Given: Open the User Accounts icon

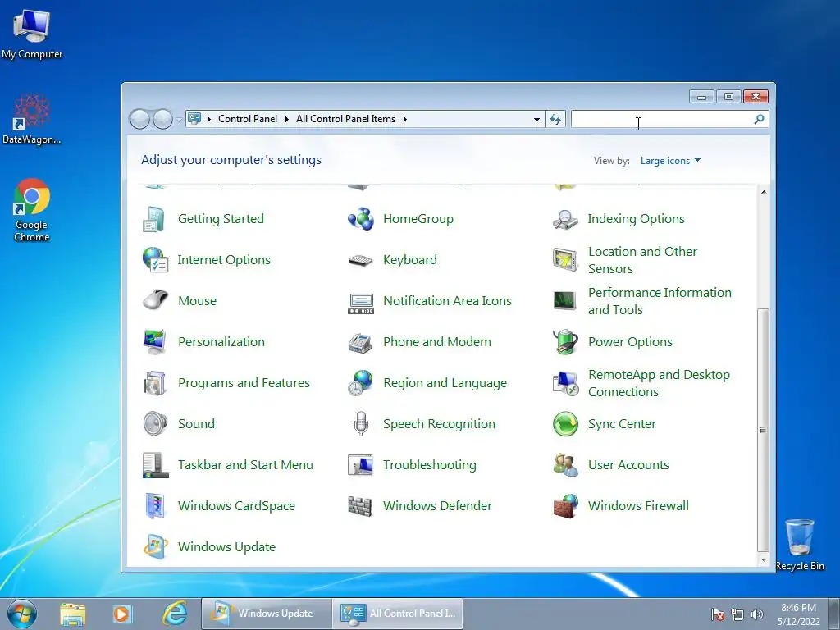Looking at the screenshot, I should [565, 465].
